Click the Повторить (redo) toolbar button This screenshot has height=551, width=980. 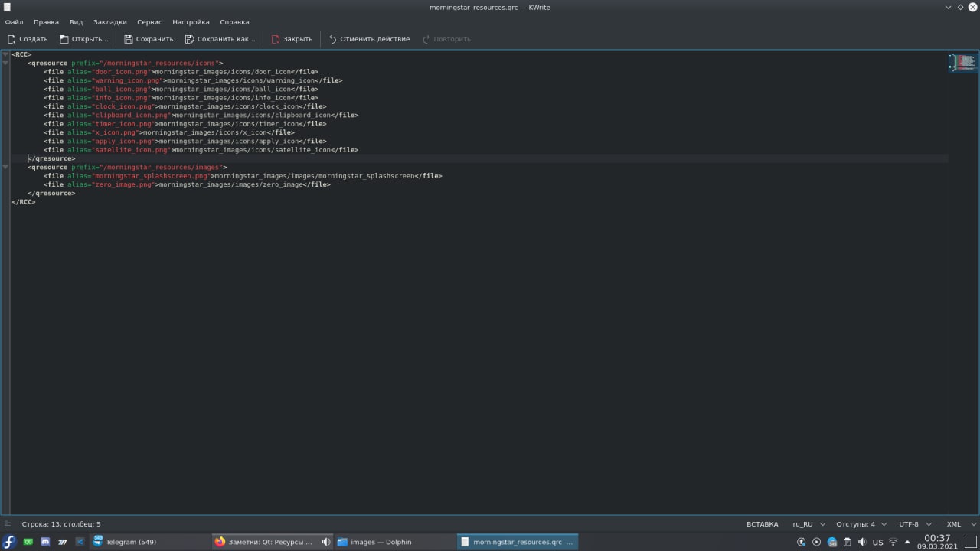click(446, 39)
